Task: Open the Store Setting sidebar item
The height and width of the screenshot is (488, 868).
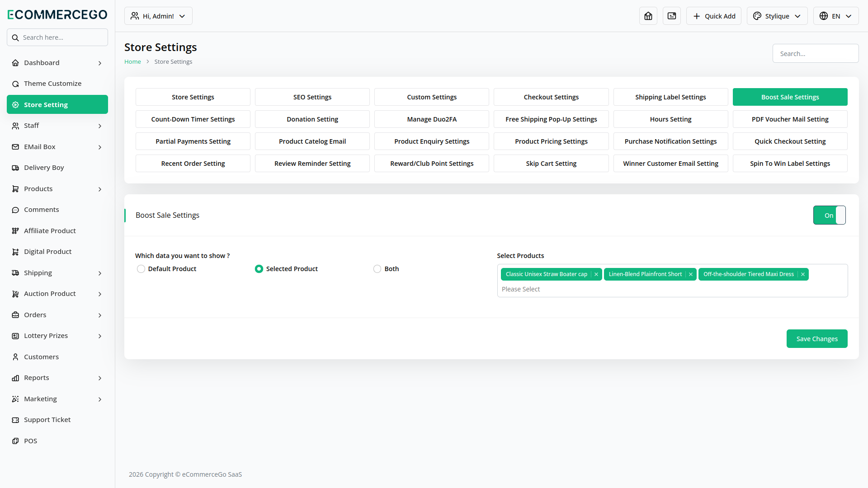Action: (57, 104)
